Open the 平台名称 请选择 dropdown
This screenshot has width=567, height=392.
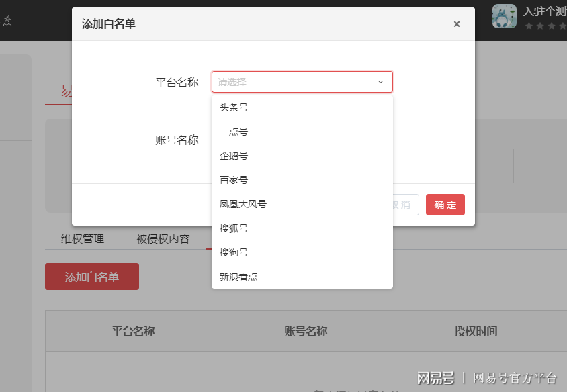(302, 82)
